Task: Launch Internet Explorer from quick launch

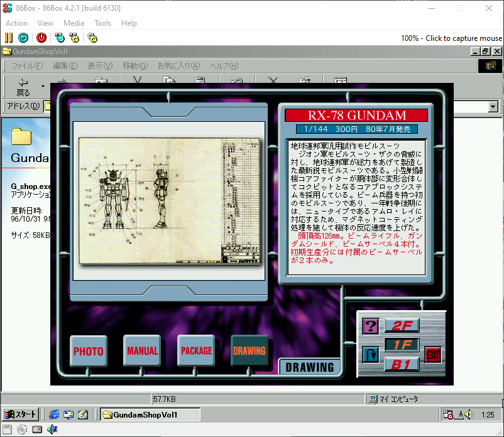Action: 54,414
